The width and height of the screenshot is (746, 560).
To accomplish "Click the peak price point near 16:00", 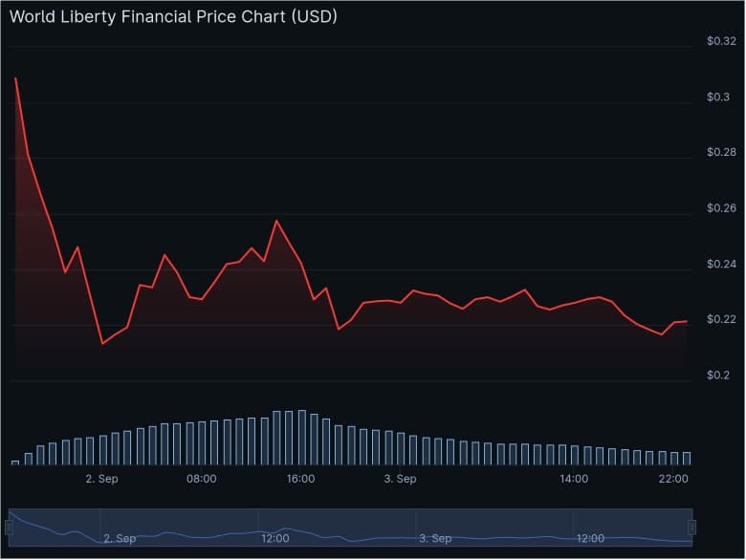I will (x=276, y=221).
